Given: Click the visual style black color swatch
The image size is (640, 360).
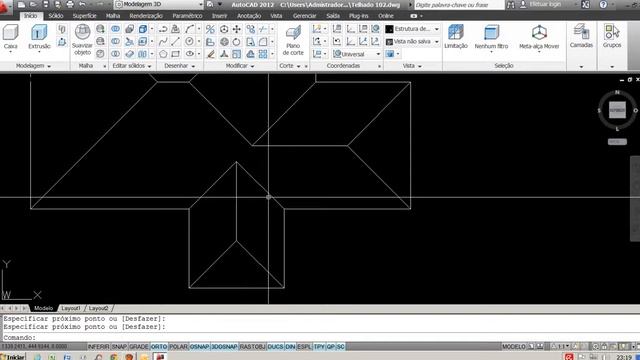Looking at the screenshot, I should (x=389, y=29).
